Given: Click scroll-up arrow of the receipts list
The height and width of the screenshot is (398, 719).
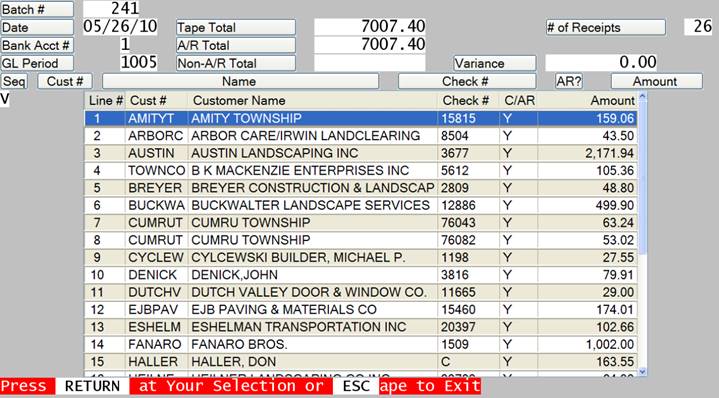Looking at the screenshot, I should click(642, 96).
